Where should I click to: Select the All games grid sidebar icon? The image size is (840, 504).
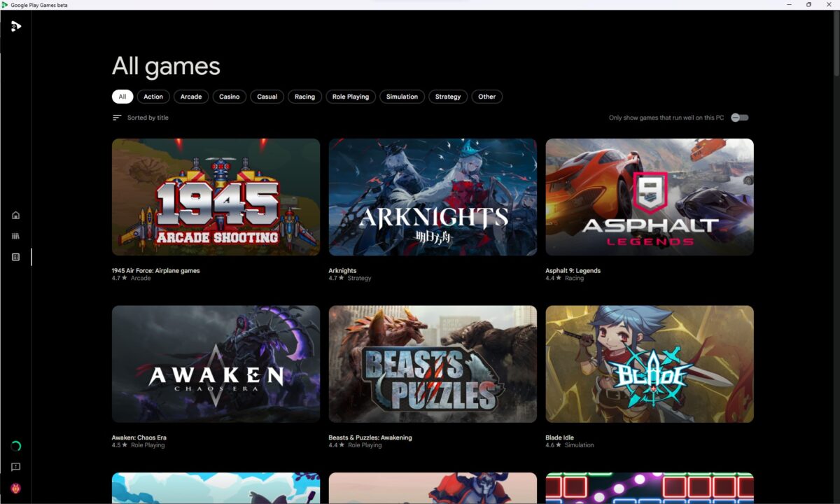(15, 257)
